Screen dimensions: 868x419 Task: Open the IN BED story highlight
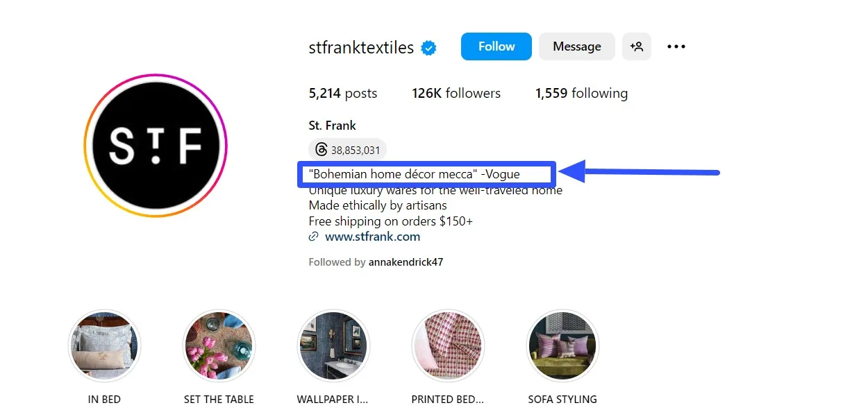(104, 345)
